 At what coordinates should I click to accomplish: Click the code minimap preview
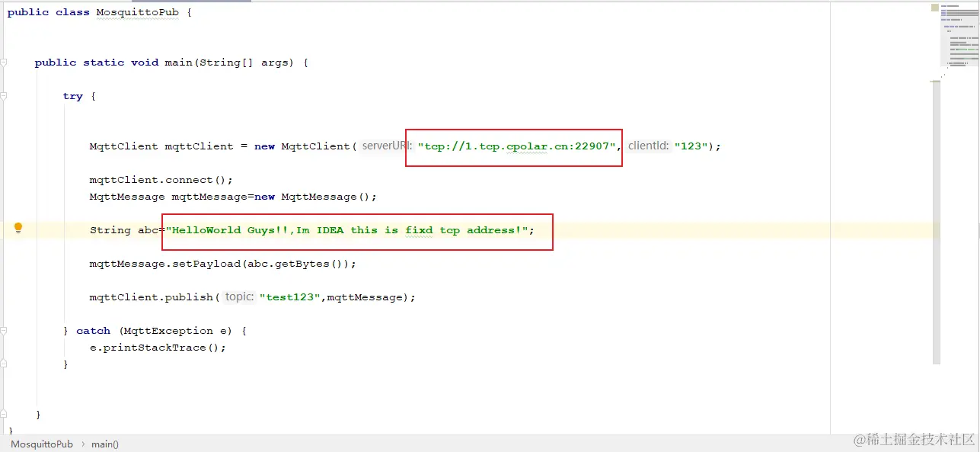tap(959, 34)
